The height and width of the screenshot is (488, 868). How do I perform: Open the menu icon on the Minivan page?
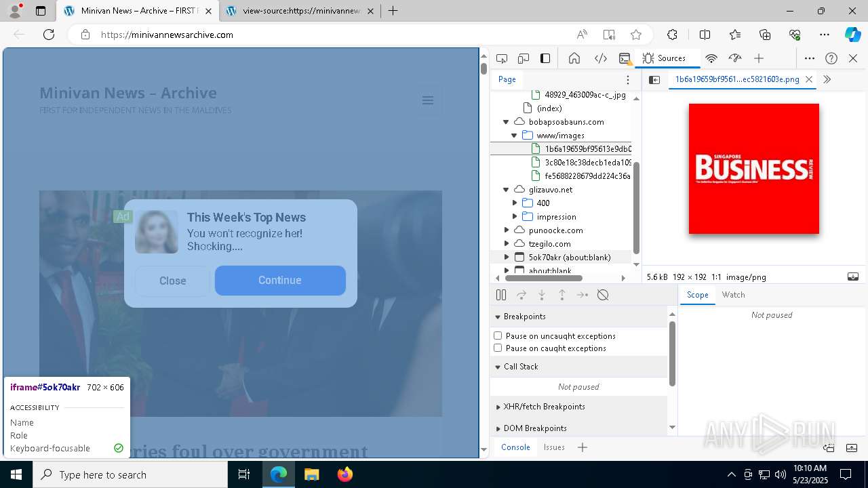428,100
